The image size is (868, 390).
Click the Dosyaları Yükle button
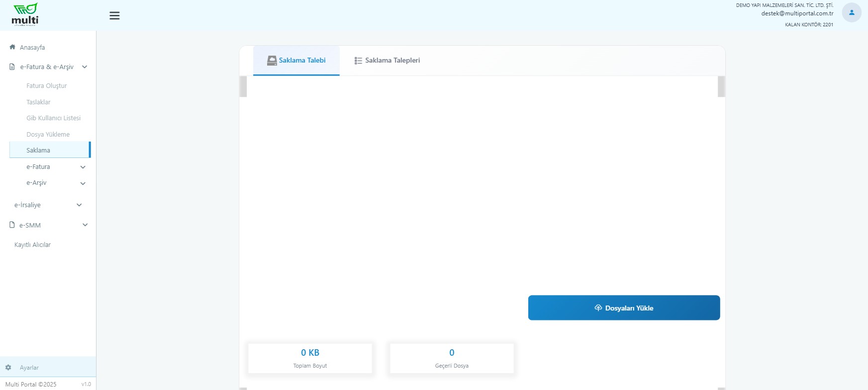click(624, 308)
